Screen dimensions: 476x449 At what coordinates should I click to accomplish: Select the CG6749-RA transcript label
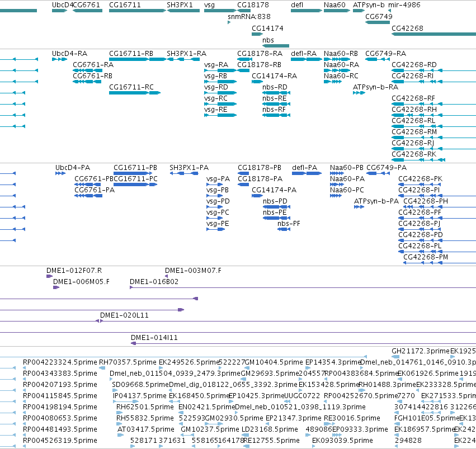coord(385,54)
